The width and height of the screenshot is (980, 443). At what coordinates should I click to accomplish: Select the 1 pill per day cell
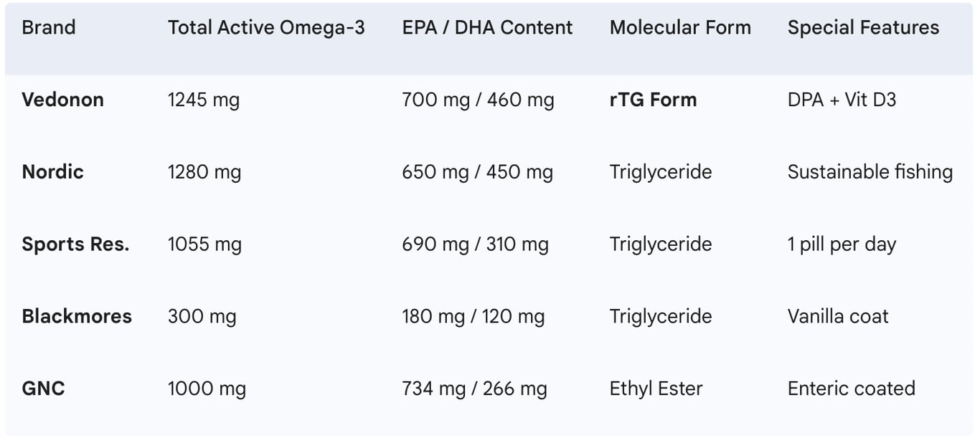[842, 244]
